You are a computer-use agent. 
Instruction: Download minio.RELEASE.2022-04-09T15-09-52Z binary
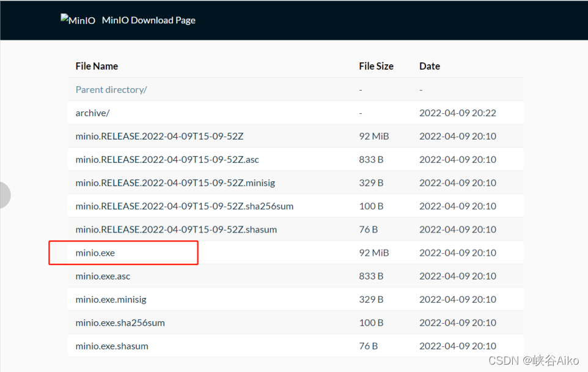[x=160, y=136]
